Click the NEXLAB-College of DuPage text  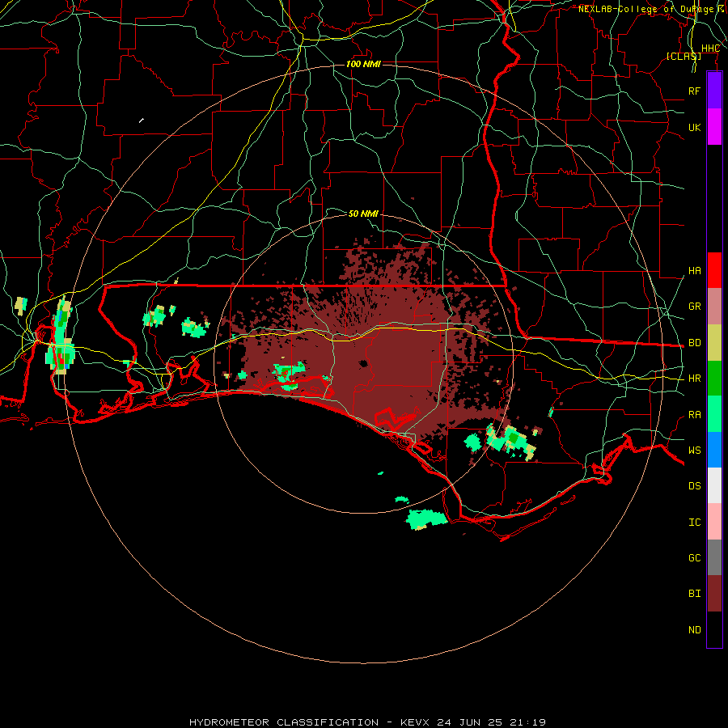(x=645, y=9)
